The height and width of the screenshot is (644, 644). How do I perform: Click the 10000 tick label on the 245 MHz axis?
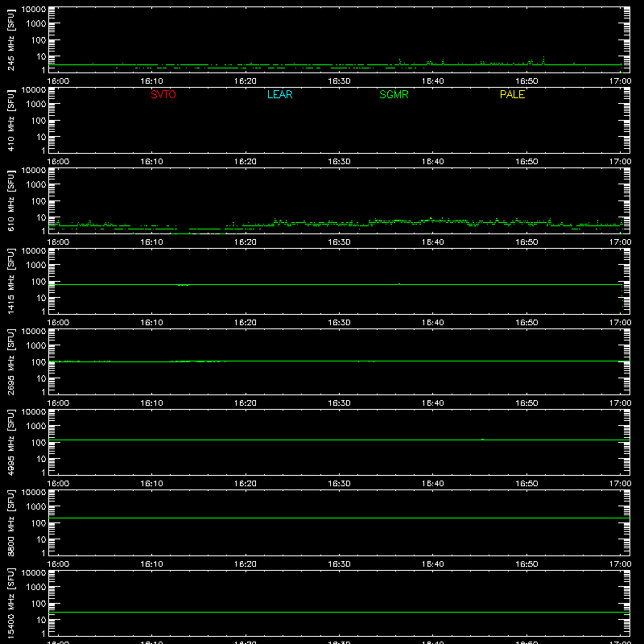pyautogui.click(x=33, y=10)
